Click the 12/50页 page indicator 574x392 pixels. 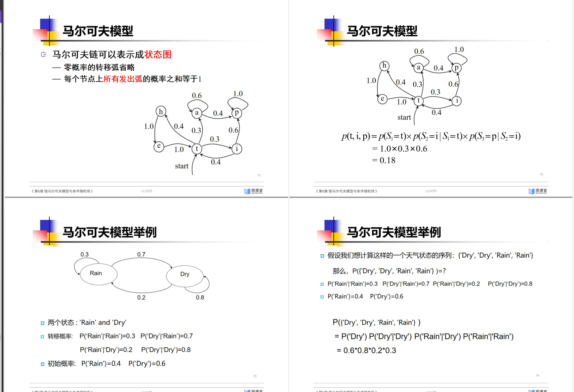pos(431,191)
